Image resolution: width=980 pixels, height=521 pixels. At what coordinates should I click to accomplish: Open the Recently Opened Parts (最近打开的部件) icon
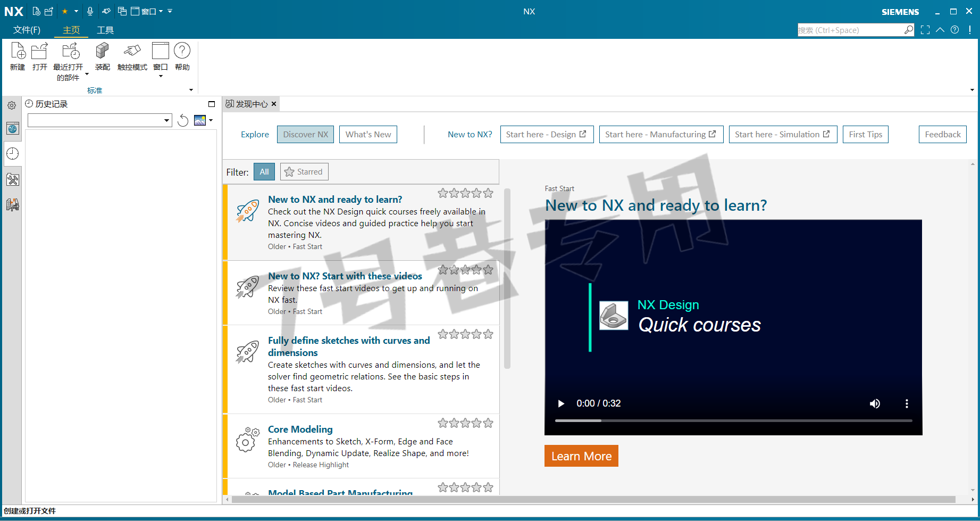(70, 52)
